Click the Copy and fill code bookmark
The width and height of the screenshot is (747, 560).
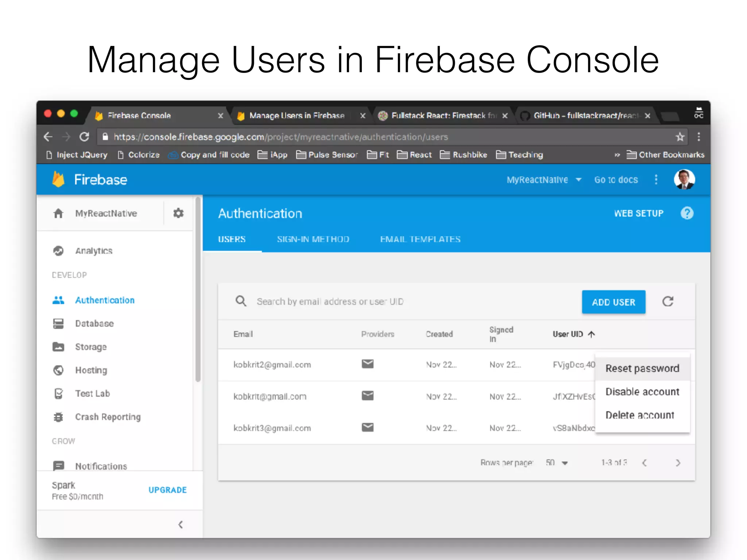pos(209,155)
